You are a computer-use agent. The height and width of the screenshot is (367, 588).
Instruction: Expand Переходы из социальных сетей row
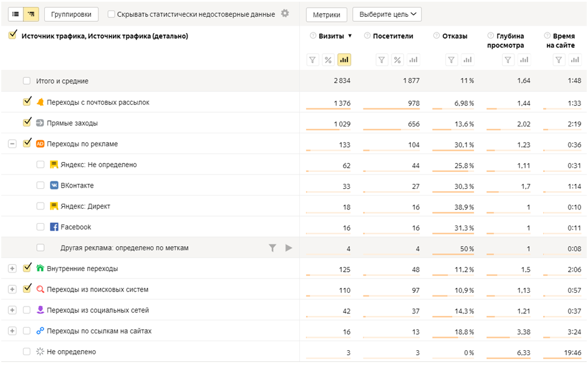click(12, 310)
